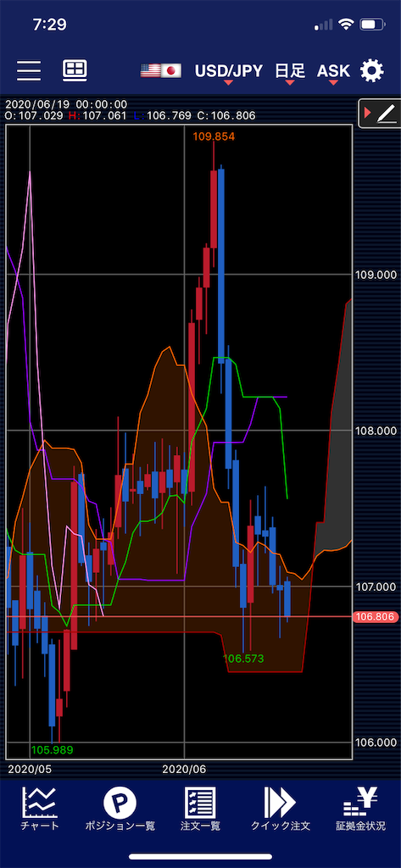The image size is (401, 868).
Task: Tap the 108.000 price axis label
Action: click(x=376, y=431)
